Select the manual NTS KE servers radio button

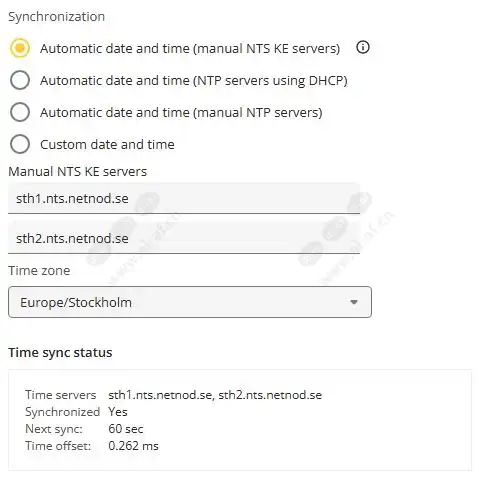(x=20, y=48)
